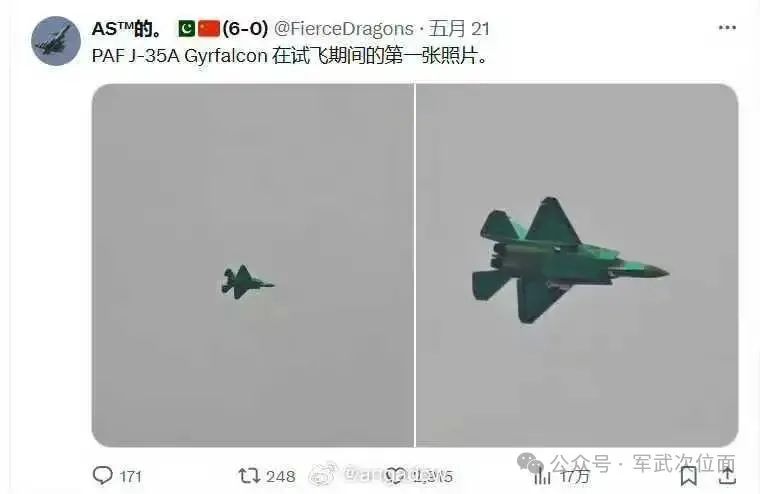
Task: Open the right close-up jet photo
Action: [577, 265]
